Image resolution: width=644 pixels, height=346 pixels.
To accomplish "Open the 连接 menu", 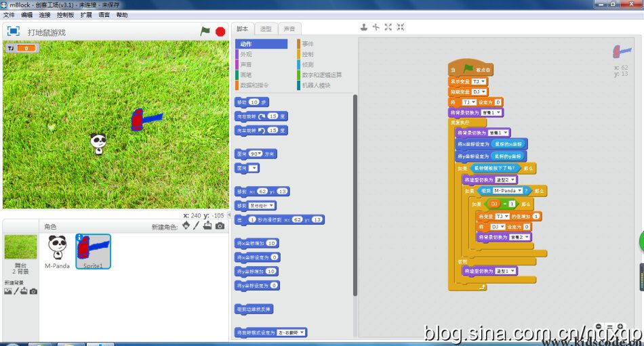I will (44, 15).
